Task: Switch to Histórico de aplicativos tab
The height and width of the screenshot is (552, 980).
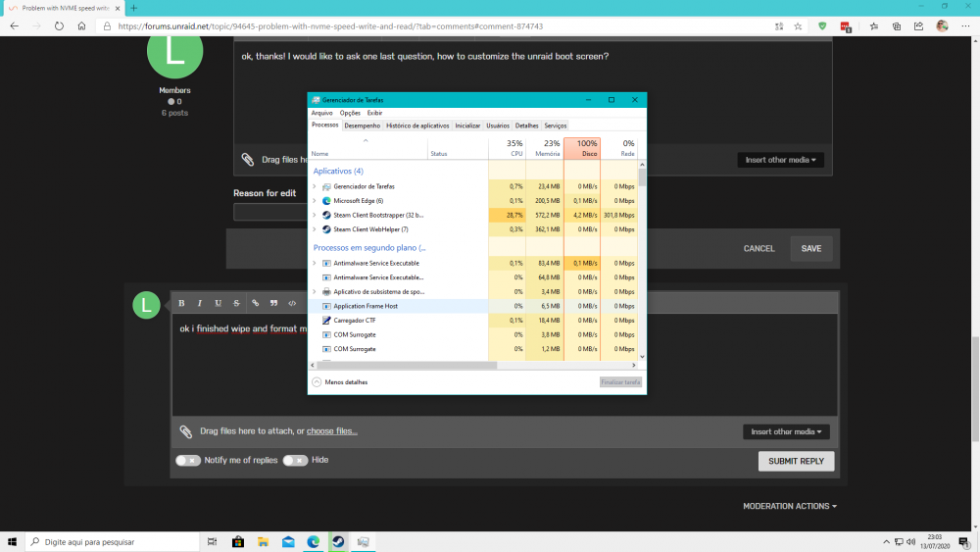Action: (417, 125)
